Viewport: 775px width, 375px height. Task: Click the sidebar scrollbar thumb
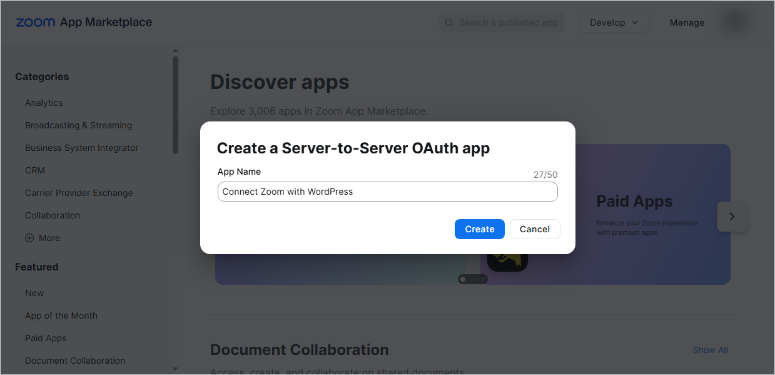pos(175,105)
